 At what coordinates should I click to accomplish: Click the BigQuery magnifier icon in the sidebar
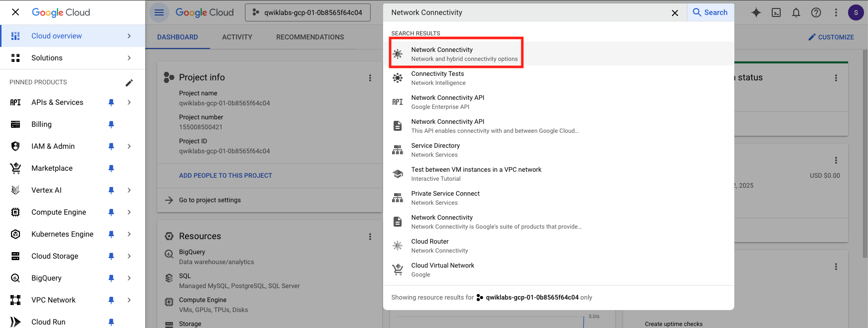15,278
